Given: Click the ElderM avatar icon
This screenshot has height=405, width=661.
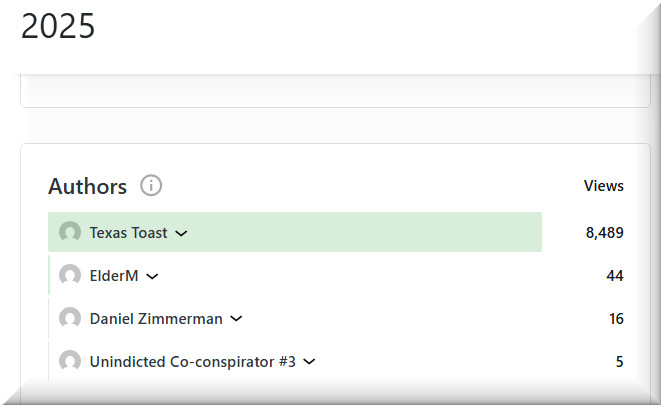Looking at the screenshot, I should pyautogui.click(x=70, y=276).
